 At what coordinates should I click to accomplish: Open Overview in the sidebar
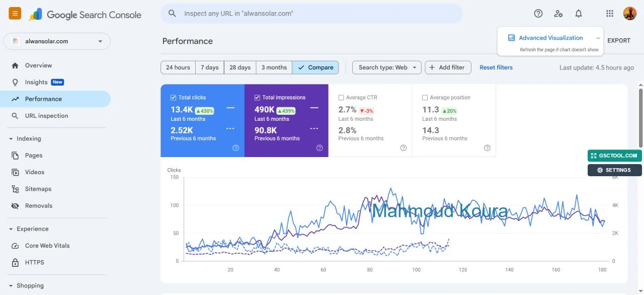pos(55,65)
